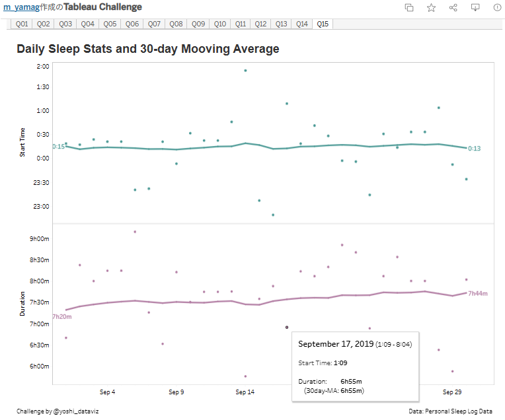
Task: Switch to the Q03 tab
Action: (x=65, y=24)
